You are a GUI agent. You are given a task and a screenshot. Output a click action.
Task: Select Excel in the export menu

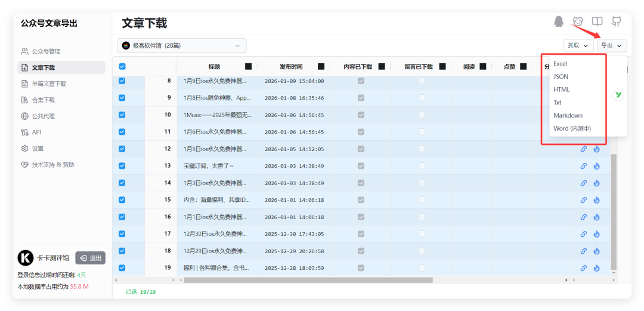(560, 64)
